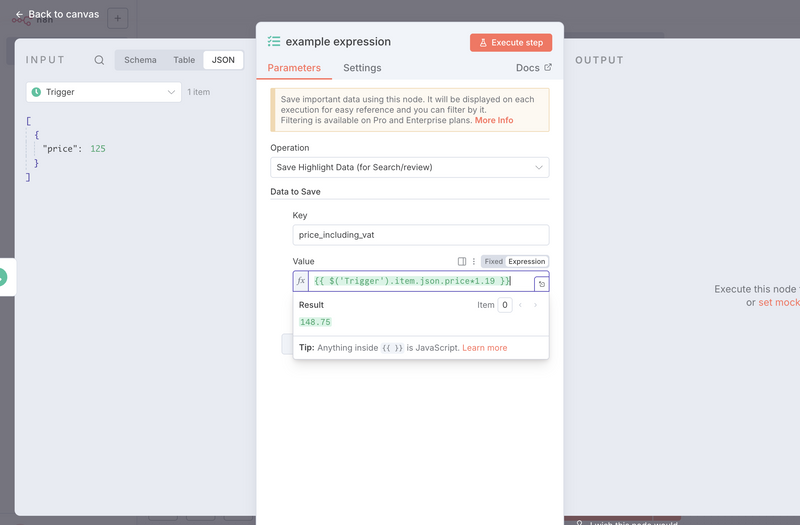Go to previous item arrow in Result
This screenshot has width=800, height=525.
click(x=520, y=305)
